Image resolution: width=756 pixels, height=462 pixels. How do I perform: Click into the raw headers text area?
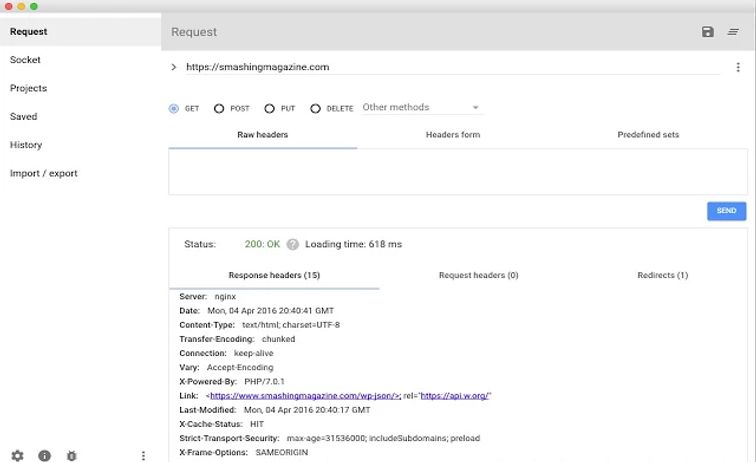click(457, 171)
